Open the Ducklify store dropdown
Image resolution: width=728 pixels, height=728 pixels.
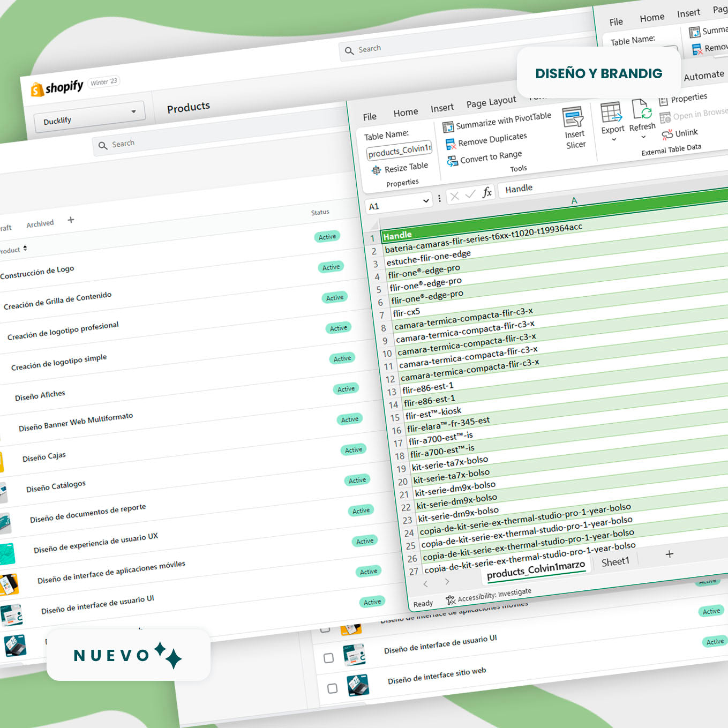point(133,111)
